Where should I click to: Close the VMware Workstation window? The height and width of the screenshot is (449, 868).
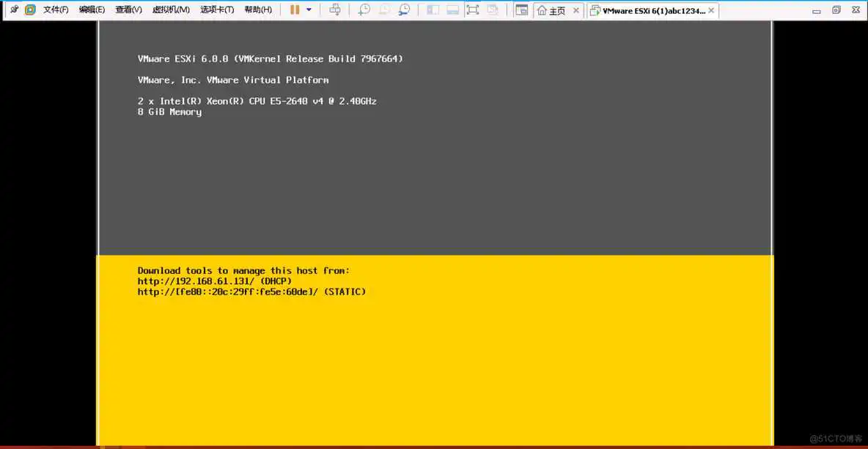tap(856, 10)
